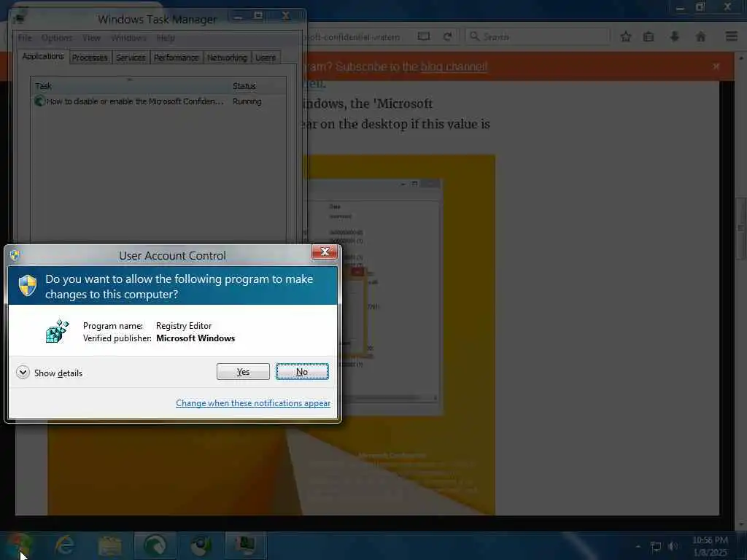This screenshot has width=747, height=560.
Task: Dismiss the orange subscribe banner
Action: 716,66
